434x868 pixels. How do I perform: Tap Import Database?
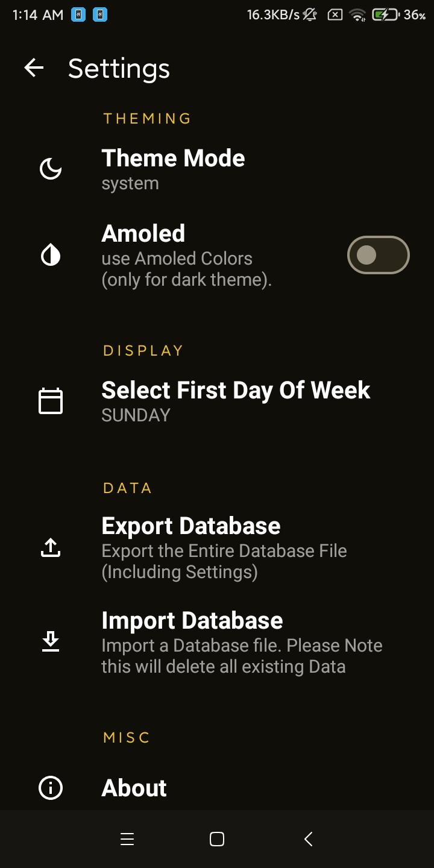coord(192,621)
